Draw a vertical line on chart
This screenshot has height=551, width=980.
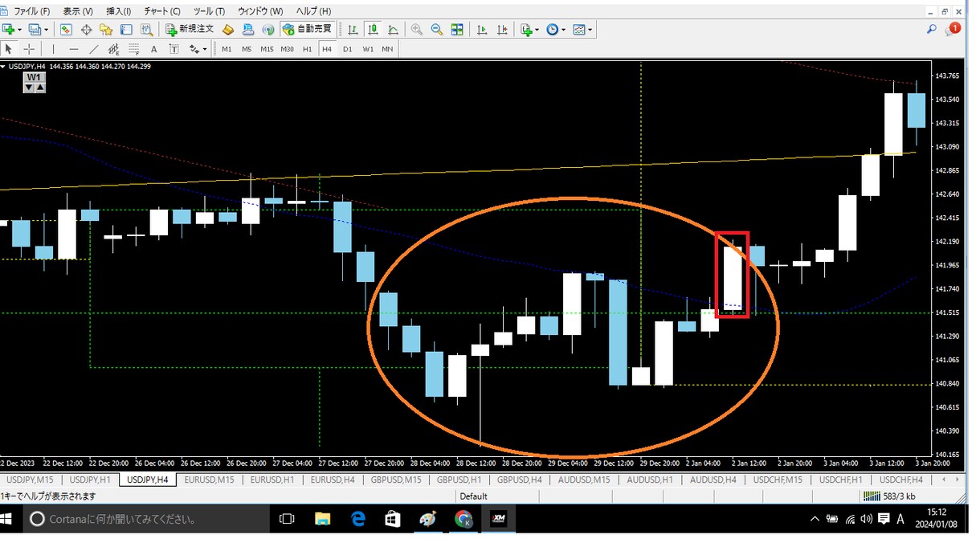coord(53,49)
